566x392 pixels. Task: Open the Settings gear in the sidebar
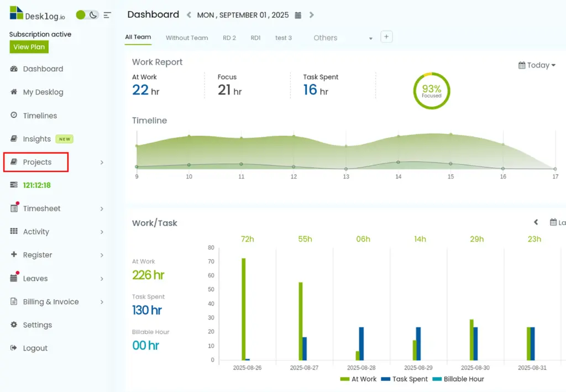[14, 325]
